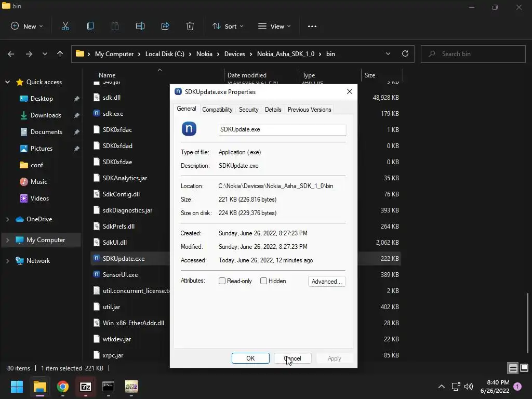The height and width of the screenshot is (399, 532).
Task: Click the Copy icon in toolbar
Action: click(x=90, y=26)
